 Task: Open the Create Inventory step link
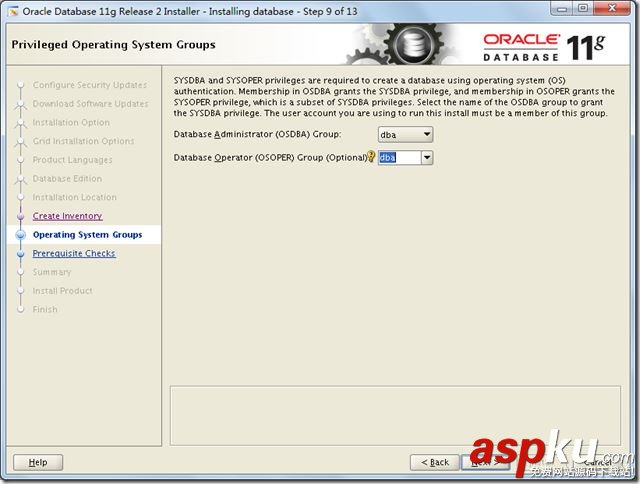point(67,216)
